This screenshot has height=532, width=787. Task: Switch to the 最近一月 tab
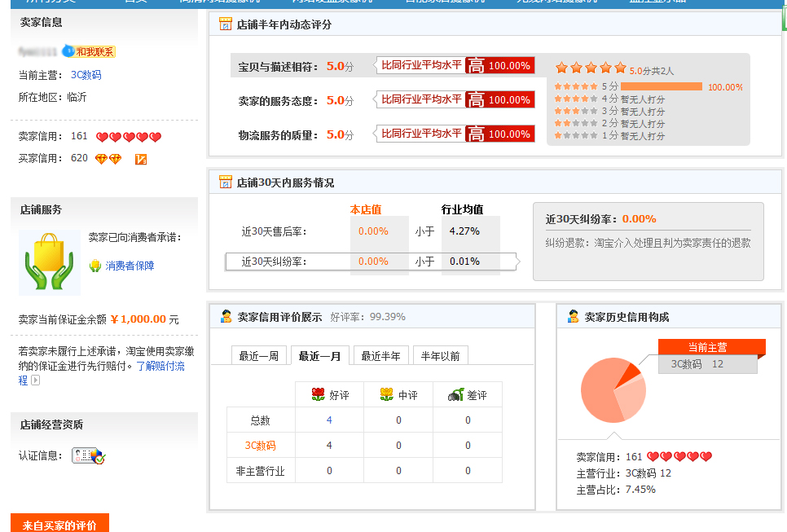pos(319,356)
